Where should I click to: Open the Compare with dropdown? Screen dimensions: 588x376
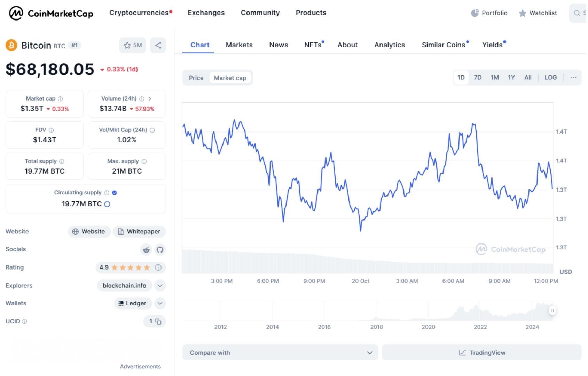tap(280, 352)
